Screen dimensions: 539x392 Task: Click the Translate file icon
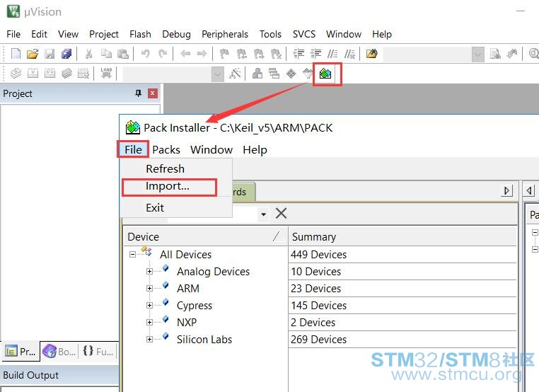pos(16,74)
